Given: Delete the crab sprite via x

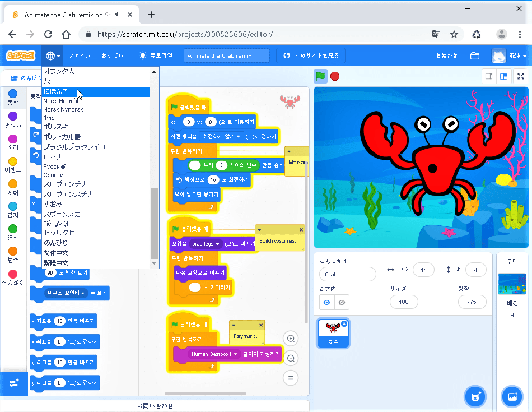Looking at the screenshot, I should 344,323.
